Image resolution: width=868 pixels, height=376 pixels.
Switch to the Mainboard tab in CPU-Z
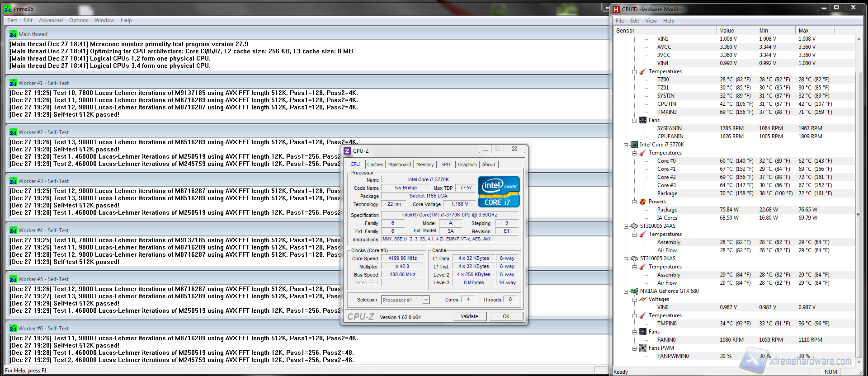[x=400, y=164]
